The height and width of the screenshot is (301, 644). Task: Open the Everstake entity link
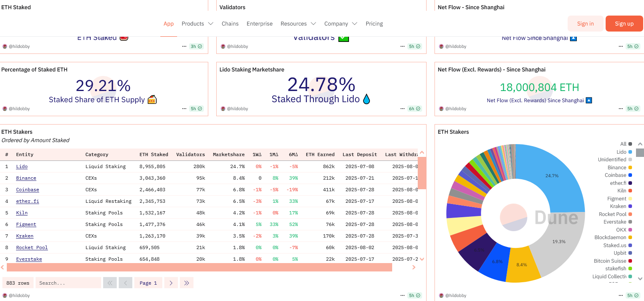coord(29,259)
